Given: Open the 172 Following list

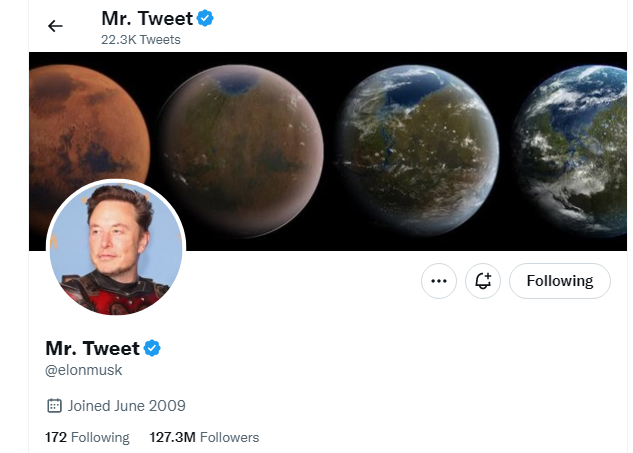Looking at the screenshot, I should pyautogui.click(x=87, y=437).
